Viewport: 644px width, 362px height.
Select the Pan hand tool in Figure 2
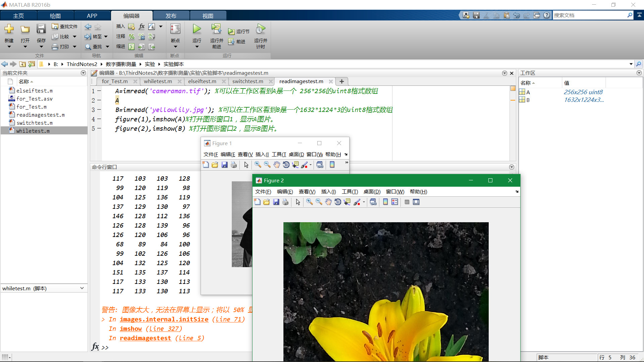(x=328, y=202)
